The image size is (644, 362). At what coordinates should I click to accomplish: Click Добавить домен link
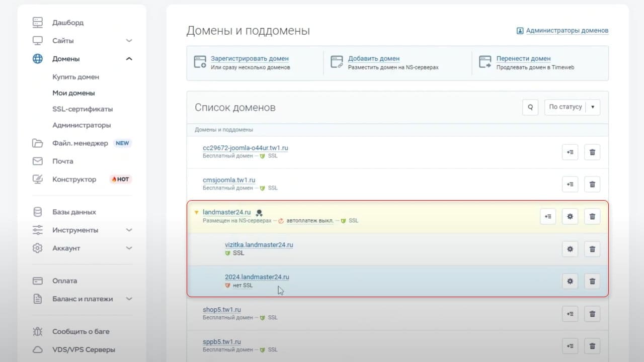pyautogui.click(x=374, y=59)
